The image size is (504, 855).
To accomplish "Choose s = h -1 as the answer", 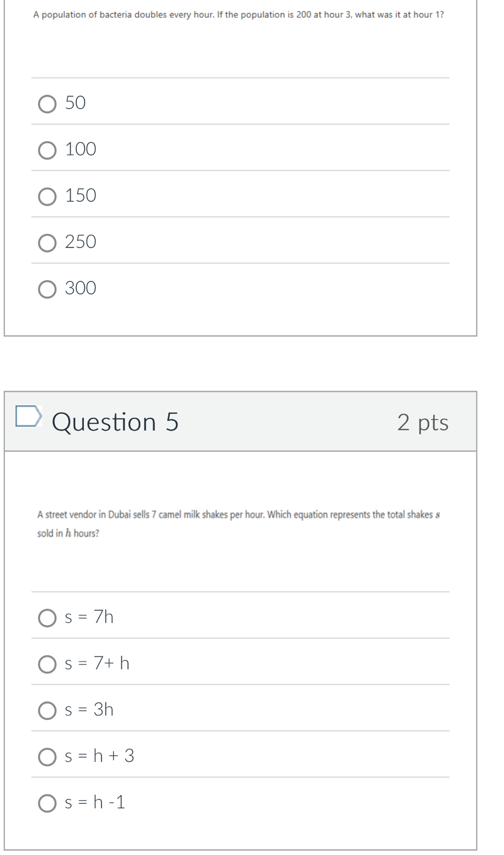I will tap(47, 803).
